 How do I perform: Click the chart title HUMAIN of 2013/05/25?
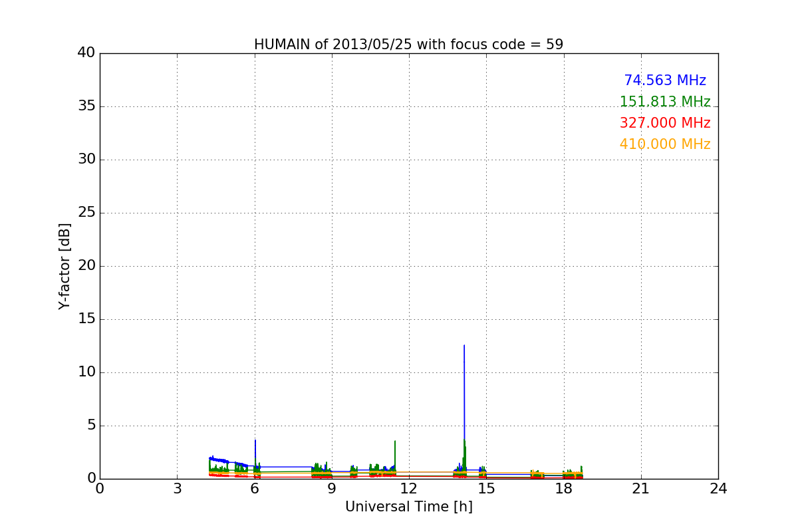click(408, 45)
